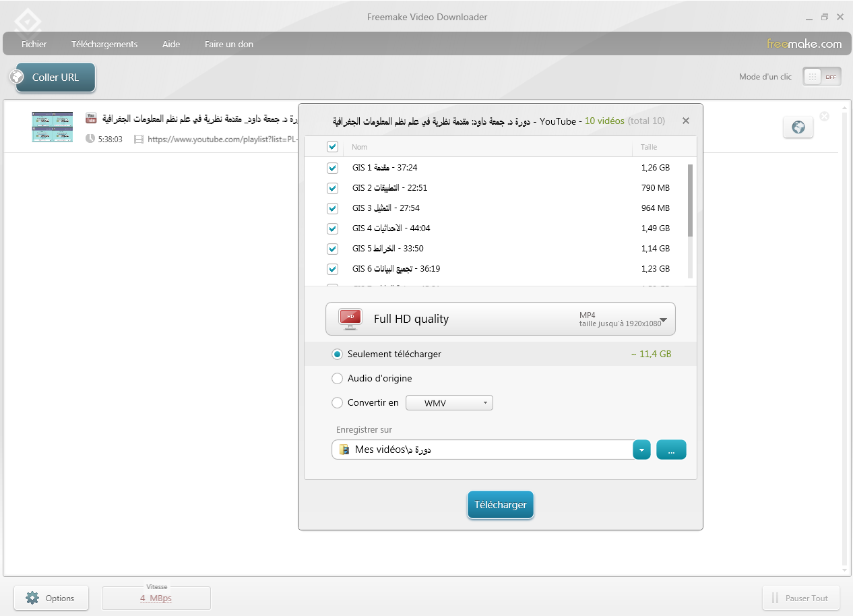Click the YouTube logo icon beside video title
Screen dimensions: 853x616
point(91,119)
